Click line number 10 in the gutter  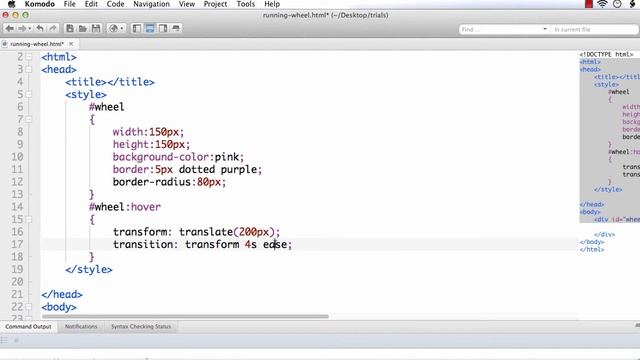(x=17, y=157)
